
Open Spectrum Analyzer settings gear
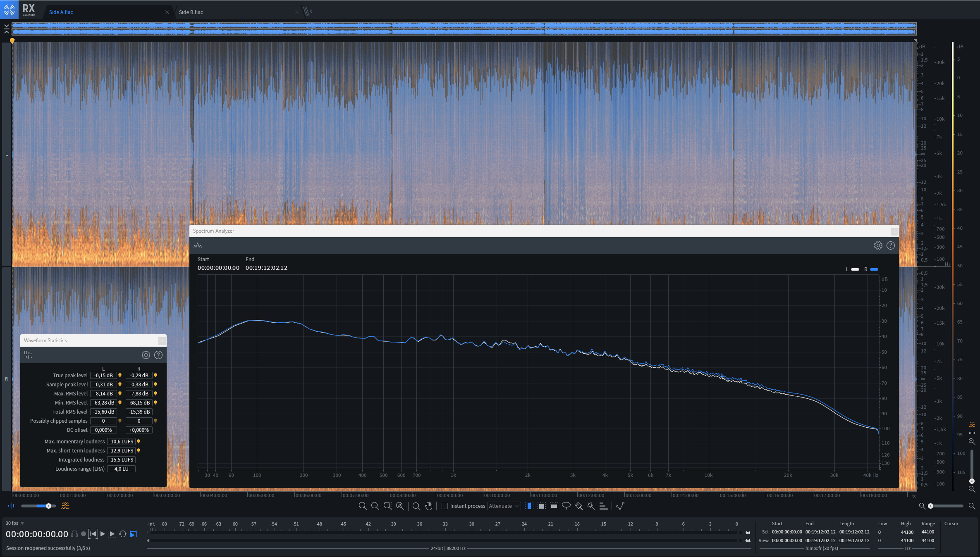click(878, 245)
